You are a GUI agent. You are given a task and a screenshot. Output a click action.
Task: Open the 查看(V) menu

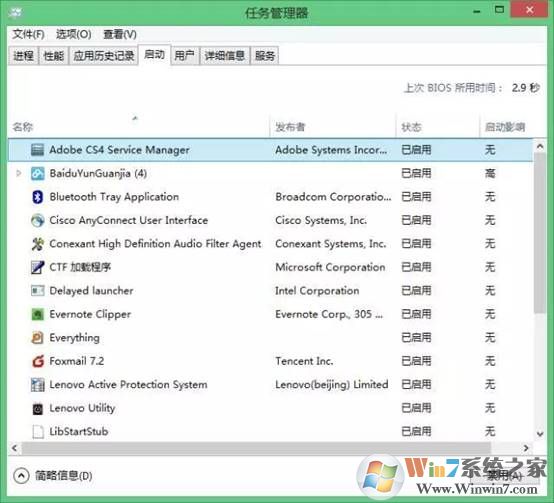tap(120, 35)
